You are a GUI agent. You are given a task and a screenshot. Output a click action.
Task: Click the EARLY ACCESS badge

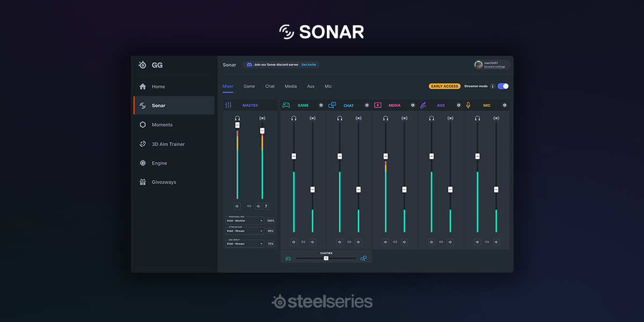point(445,86)
